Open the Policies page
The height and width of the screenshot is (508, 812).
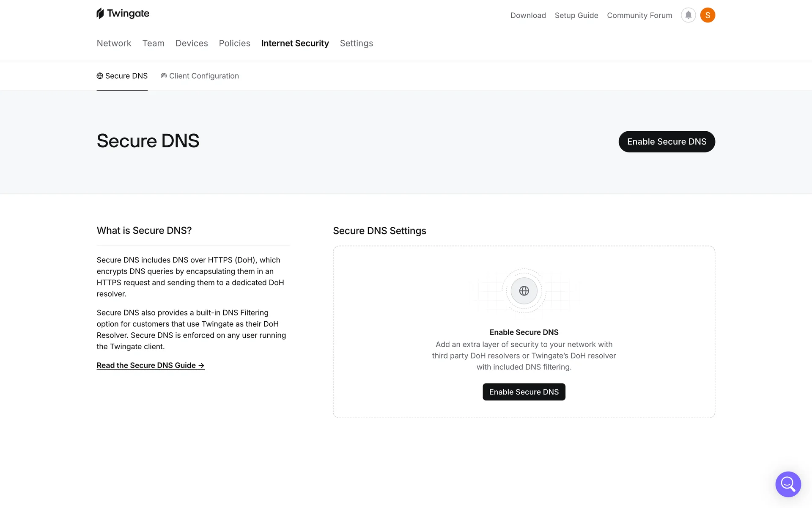tap(234, 43)
